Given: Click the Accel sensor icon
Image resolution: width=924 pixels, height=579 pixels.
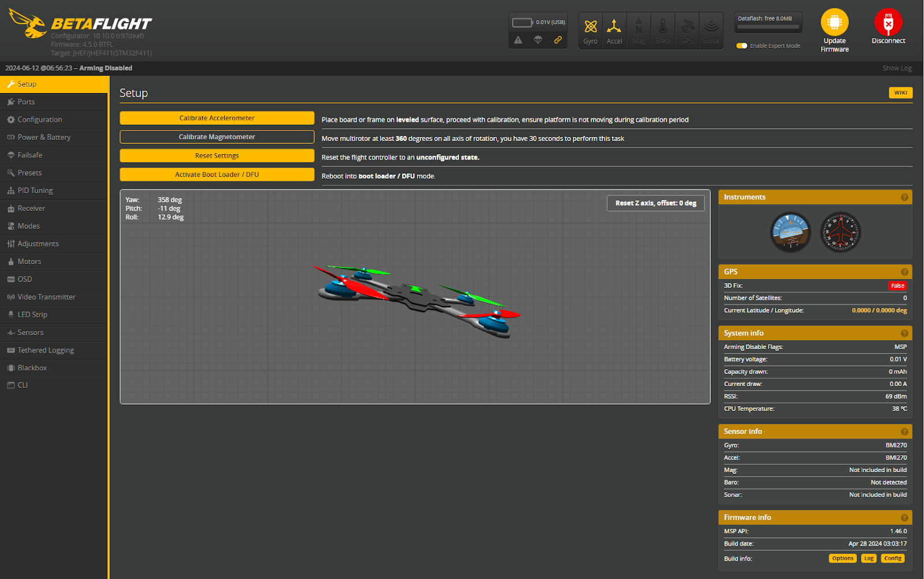Looking at the screenshot, I should 614,27.
